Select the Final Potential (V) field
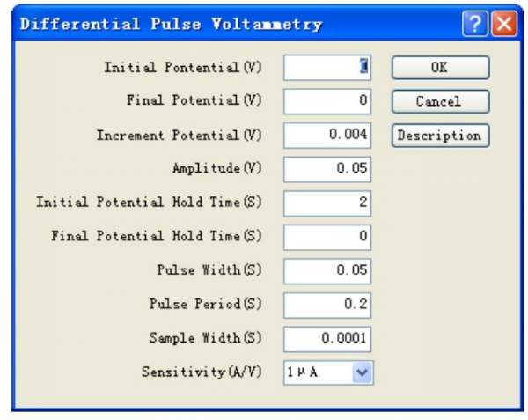The height and width of the screenshot is (420, 528). click(x=327, y=101)
